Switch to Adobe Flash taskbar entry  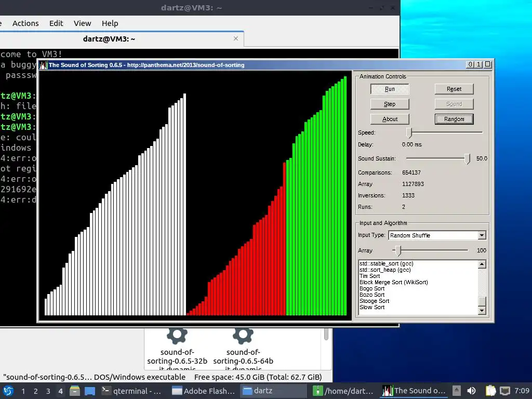203,391
